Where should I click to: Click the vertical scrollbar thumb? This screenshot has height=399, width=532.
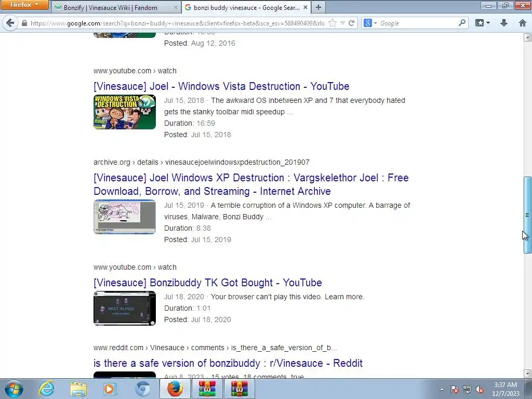[527, 215]
